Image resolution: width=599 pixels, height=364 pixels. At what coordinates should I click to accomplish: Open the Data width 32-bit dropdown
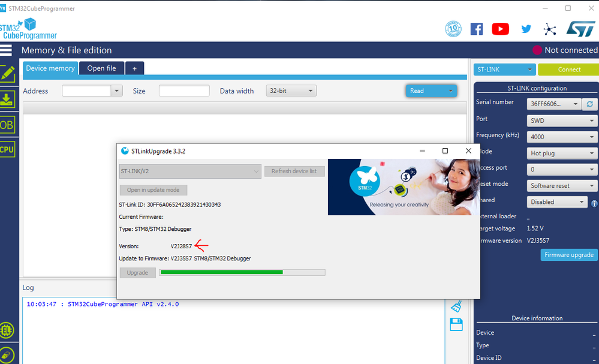(x=291, y=91)
